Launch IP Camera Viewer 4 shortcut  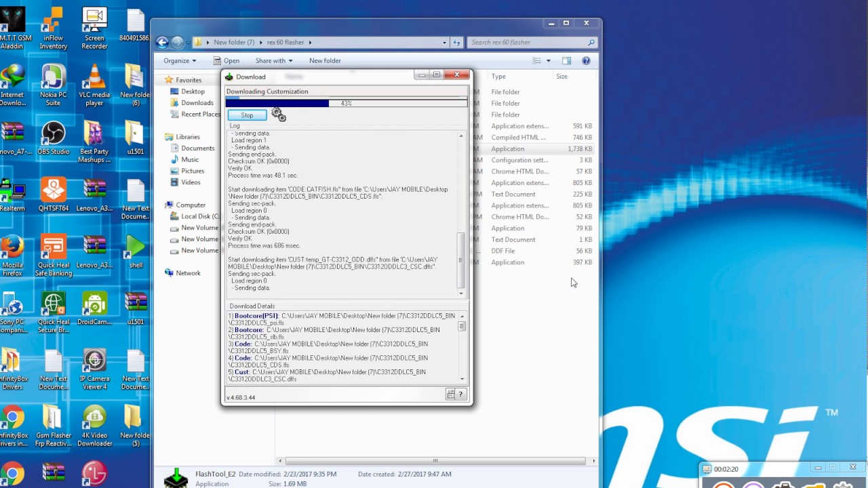(x=94, y=370)
